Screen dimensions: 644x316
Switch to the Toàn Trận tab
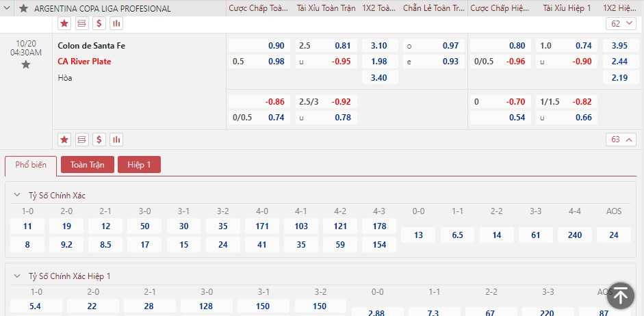click(x=88, y=165)
